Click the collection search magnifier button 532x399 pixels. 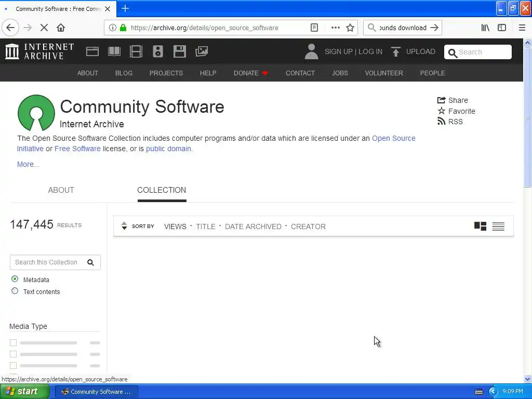pos(90,262)
